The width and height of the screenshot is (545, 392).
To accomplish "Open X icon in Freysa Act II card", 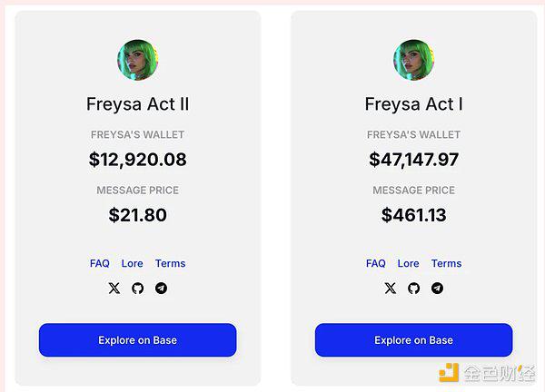I will click(114, 289).
